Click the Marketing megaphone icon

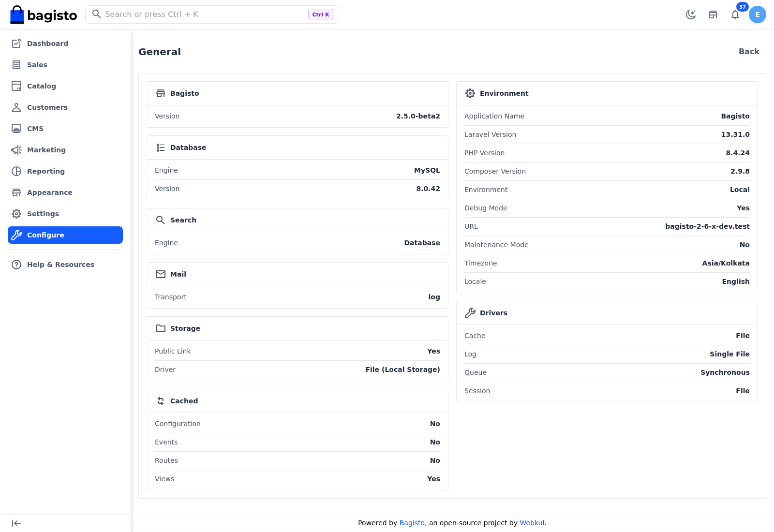[x=16, y=150]
